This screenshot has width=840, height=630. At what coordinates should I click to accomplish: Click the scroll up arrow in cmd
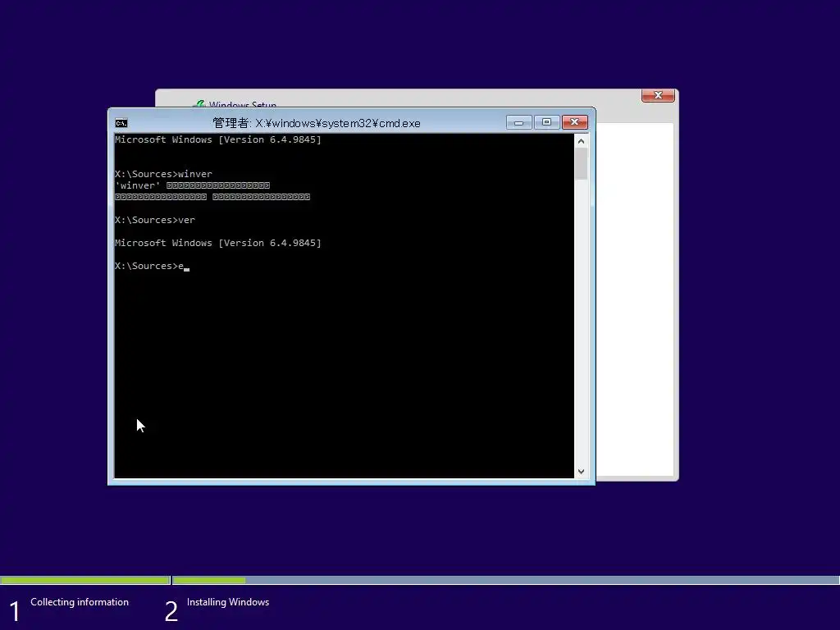[x=582, y=141]
